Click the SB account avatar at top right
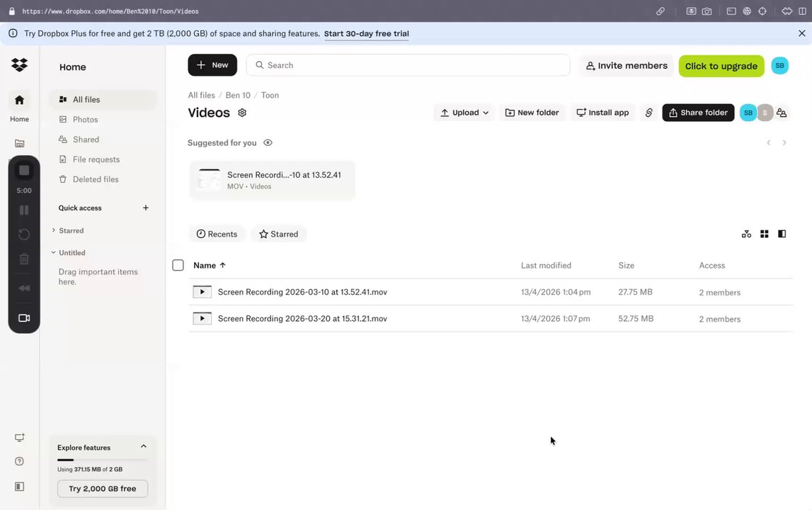 779,65
